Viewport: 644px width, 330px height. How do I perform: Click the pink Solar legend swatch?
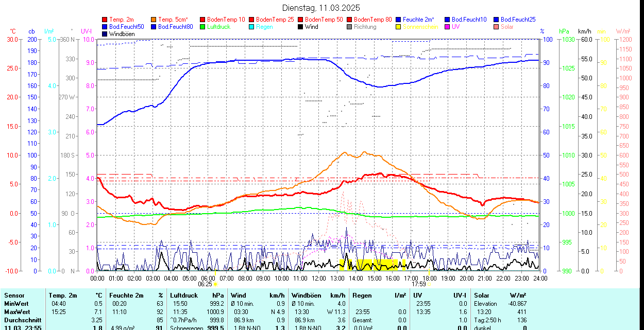496,26
